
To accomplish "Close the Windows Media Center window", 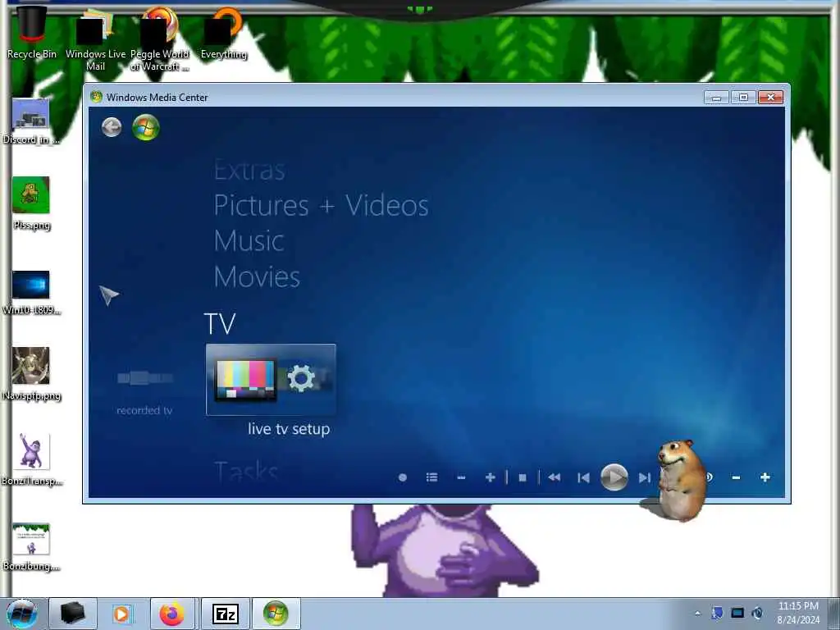I will [x=770, y=97].
